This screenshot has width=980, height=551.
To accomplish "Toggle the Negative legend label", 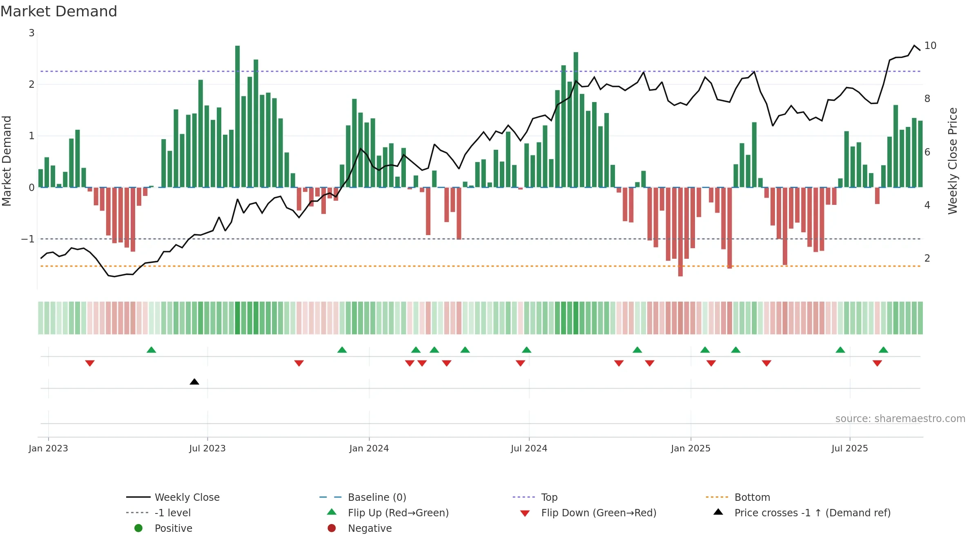I will (370, 528).
